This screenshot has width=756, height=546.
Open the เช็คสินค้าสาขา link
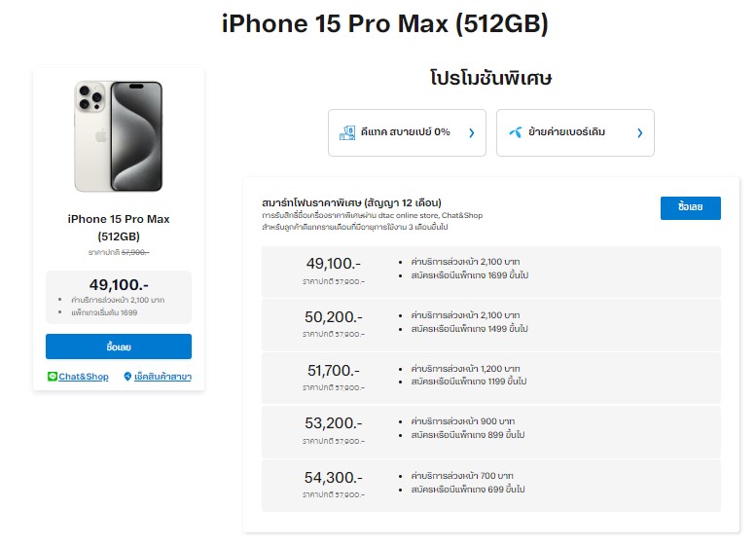(162, 377)
